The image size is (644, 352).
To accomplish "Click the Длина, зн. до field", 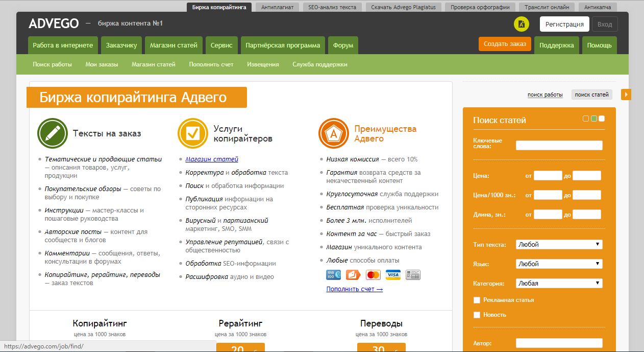I will (x=587, y=215).
